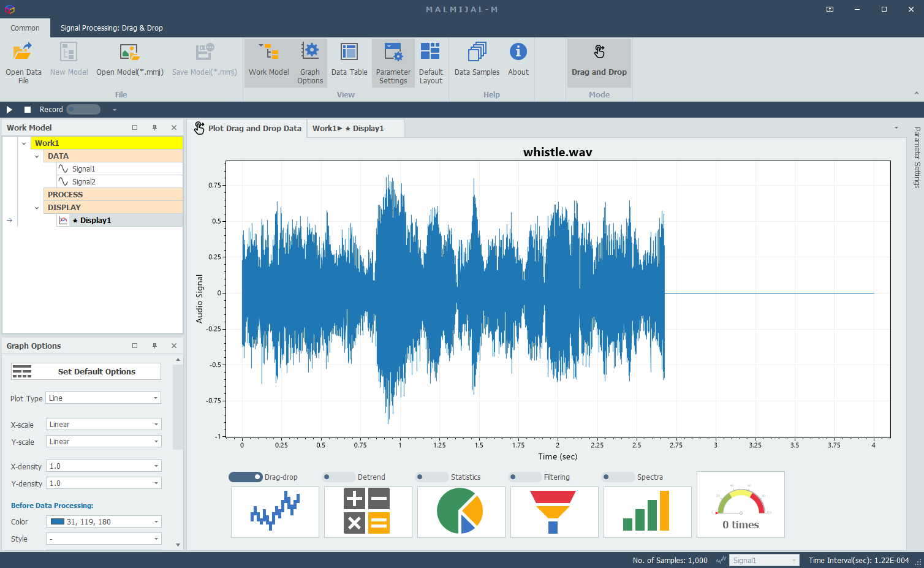Click Graph Options scrollbar down arrow

coord(178,545)
